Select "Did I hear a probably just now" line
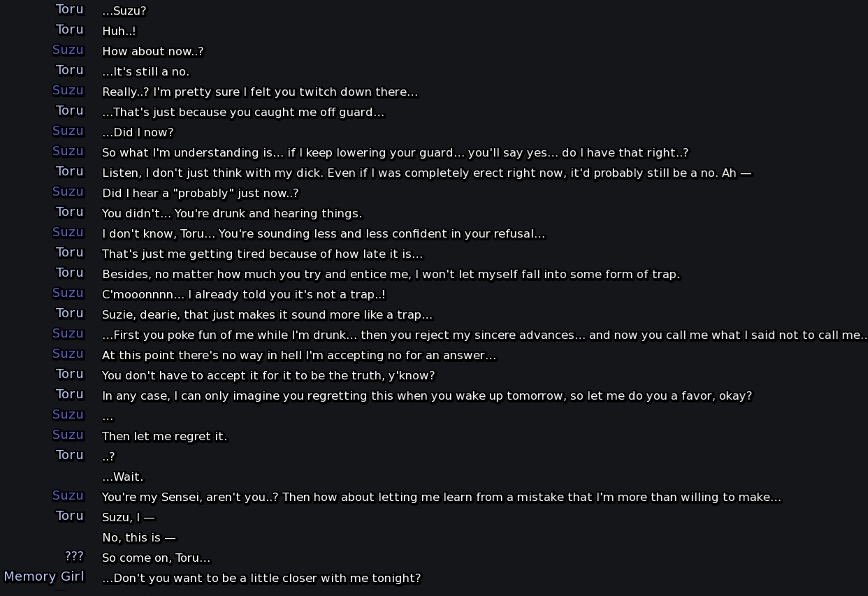Viewport: 868px width, 596px height. [x=201, y=194]
